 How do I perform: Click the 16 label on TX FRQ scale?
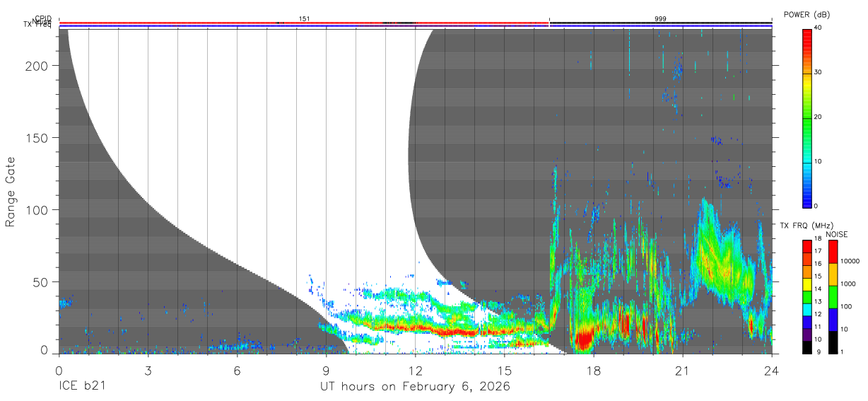(x=818, y=265)
